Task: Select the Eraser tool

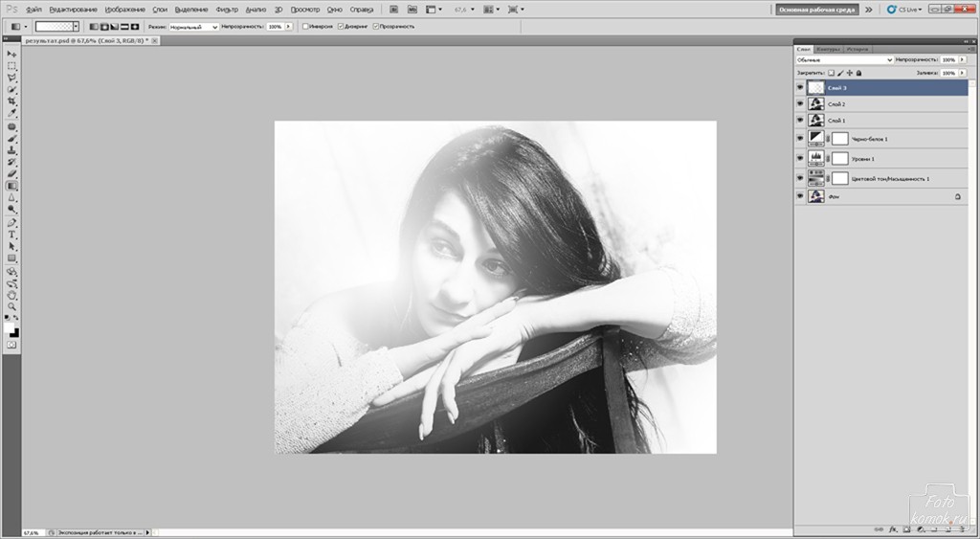Action: point(11,174)
